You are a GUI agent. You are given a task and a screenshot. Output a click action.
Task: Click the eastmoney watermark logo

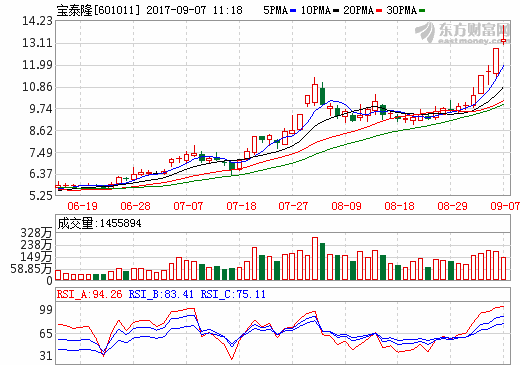(463, 33)
